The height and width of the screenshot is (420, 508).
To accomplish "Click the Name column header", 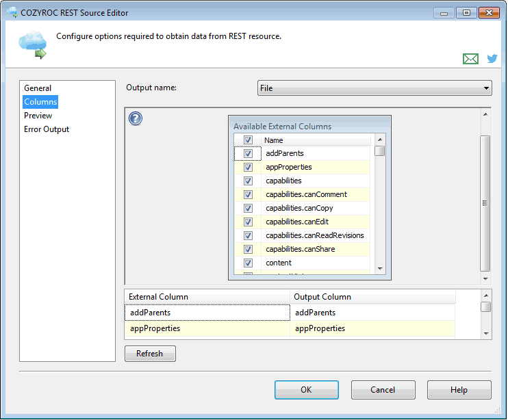I will (x=316, y=140).
